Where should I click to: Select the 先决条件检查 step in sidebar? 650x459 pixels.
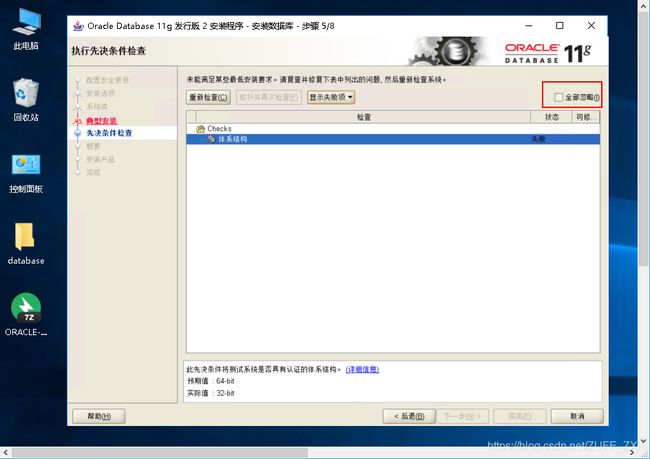(x=109, y=133)
